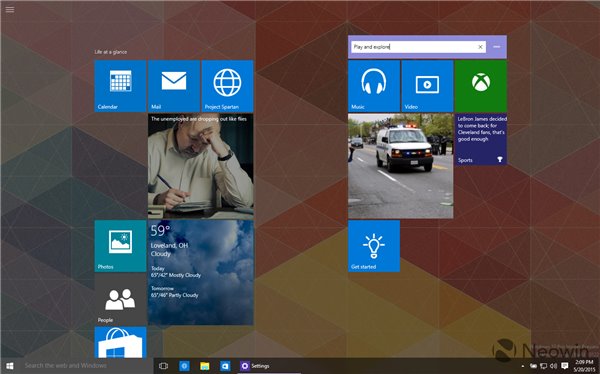Open the Sports tile about LeBron James
Image resolution: width=600 pixels, height=374 pixels.
(x=481, y=139)
